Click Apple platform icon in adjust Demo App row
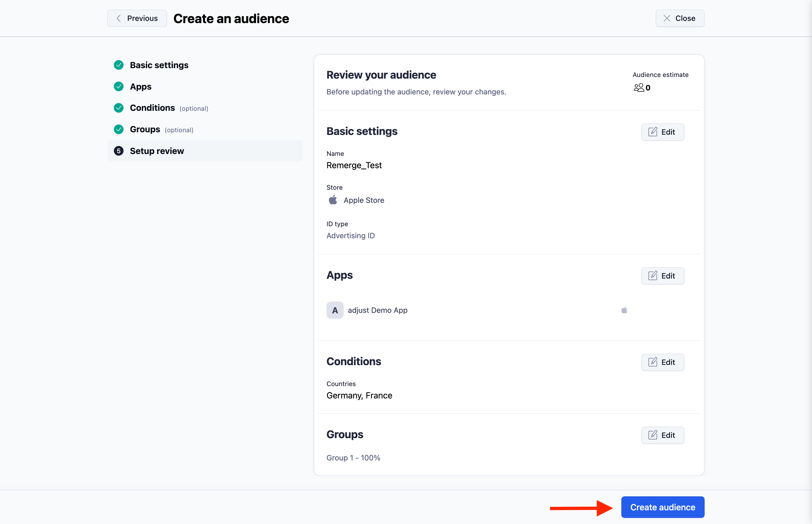This screenshot has height=524, width=812. pyautogui.click(x=624, y=310)
